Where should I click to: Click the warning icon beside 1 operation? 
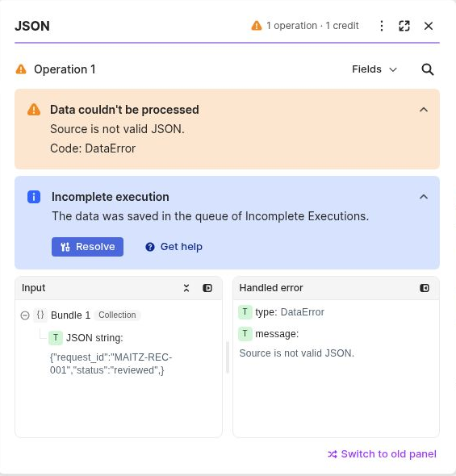tap(257, 26)
